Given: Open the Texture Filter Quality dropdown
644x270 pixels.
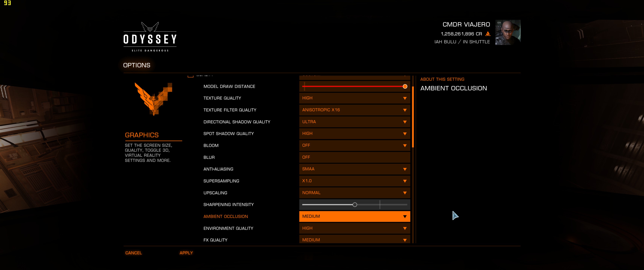Looking at the screenshot, I should click(355, 110).
